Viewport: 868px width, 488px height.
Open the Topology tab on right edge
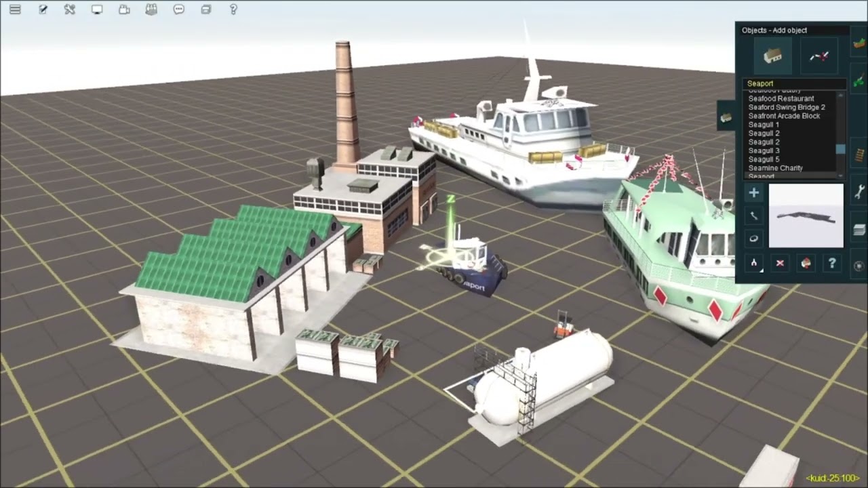859,41
